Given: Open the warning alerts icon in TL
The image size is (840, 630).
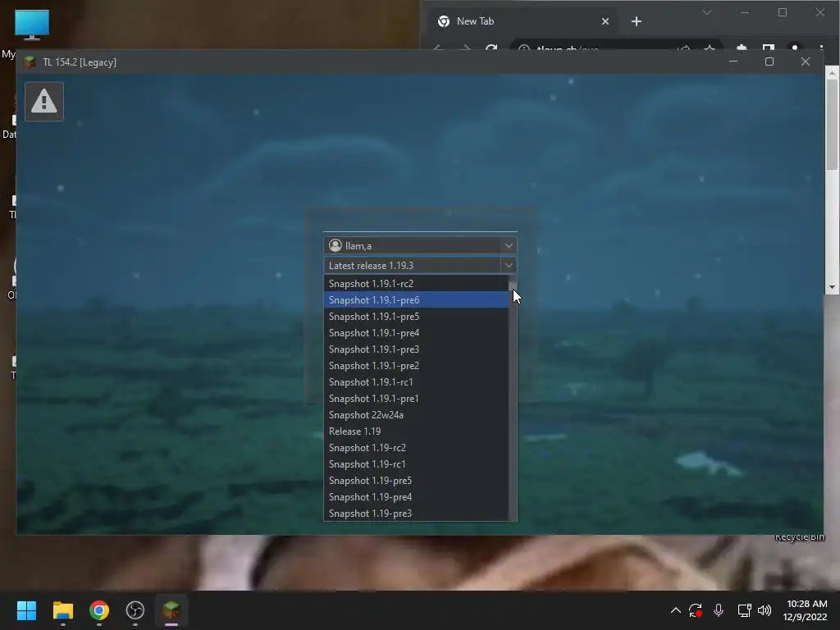Looking at the screenshot, I should (44, 101).
